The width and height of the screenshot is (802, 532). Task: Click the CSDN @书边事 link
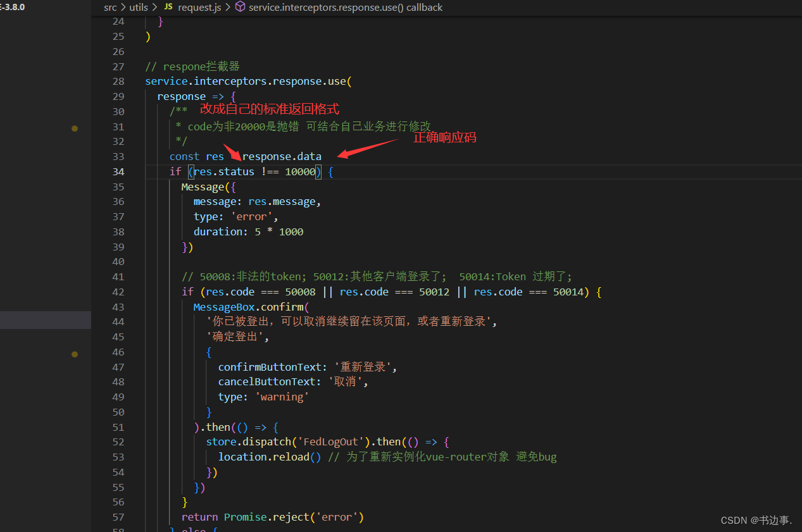tap(756, 520)
